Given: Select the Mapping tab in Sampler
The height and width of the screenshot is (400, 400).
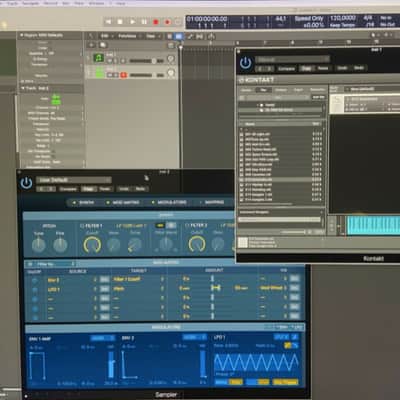Looking at the screenshot, I should pyautogui.click(x=212, y=202).
